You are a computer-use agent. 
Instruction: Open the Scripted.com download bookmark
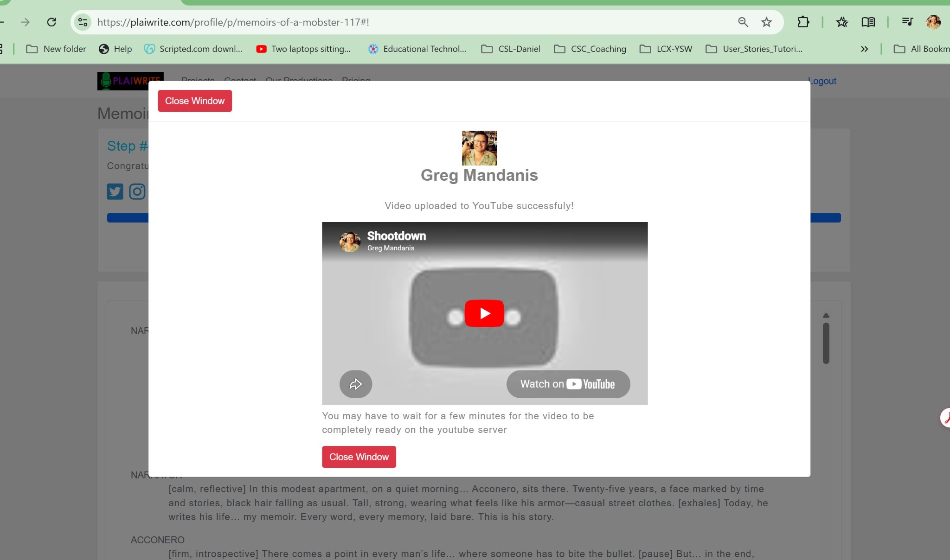click(193, 49)
